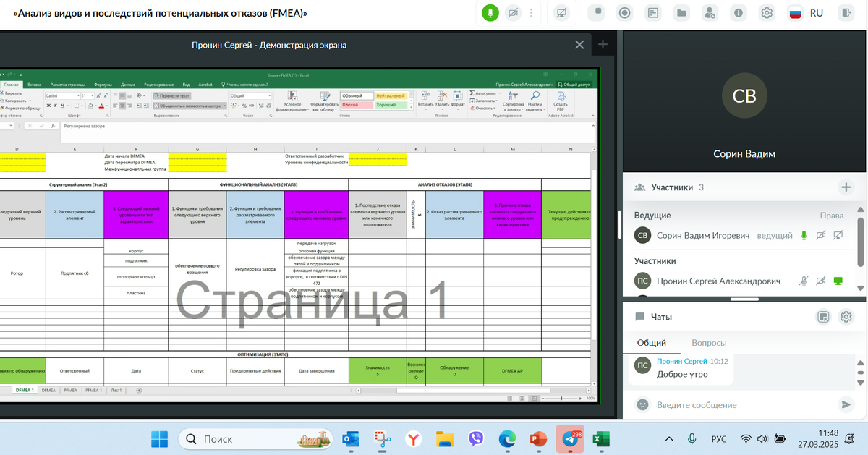Image resolution: width=868 pixels, height=455 pixels.
Task: Click Создать PDF in the ribbon
Action: point(561,103)
